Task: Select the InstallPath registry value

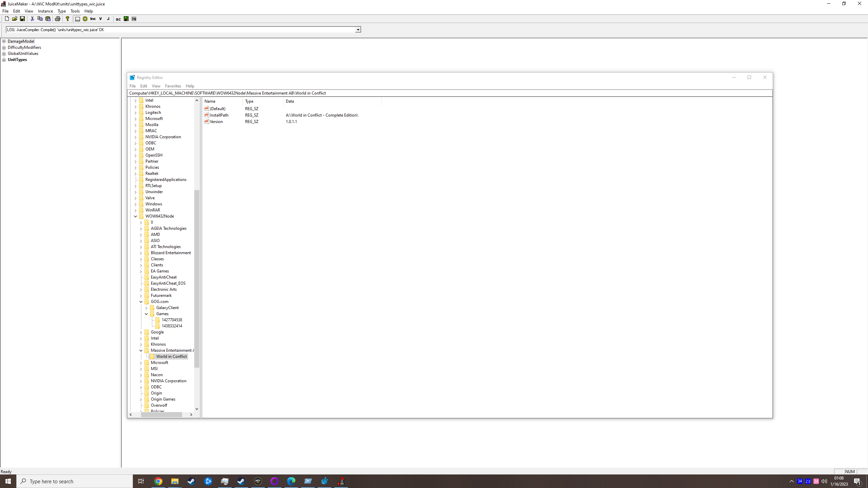Action: (x=219, y=115)
